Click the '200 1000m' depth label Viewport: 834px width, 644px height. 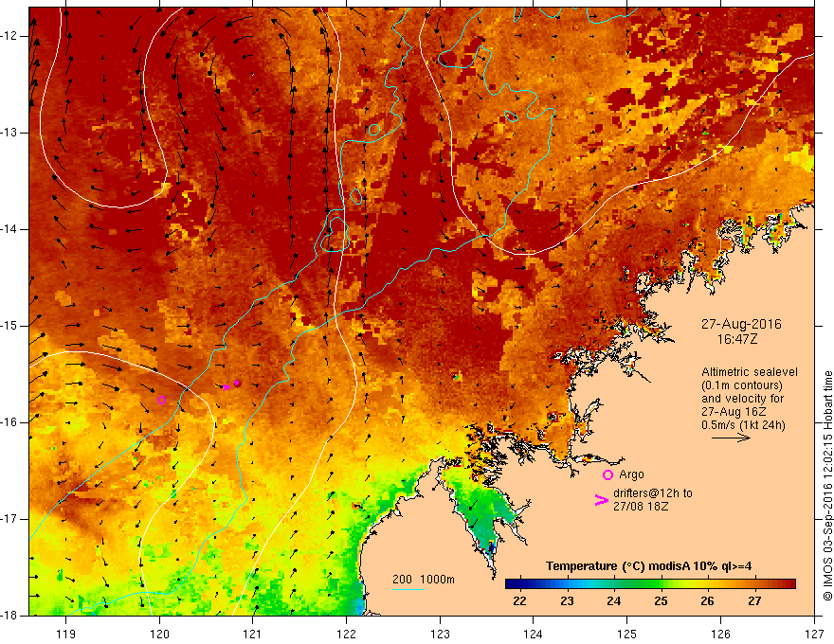(x=424, y=580)
